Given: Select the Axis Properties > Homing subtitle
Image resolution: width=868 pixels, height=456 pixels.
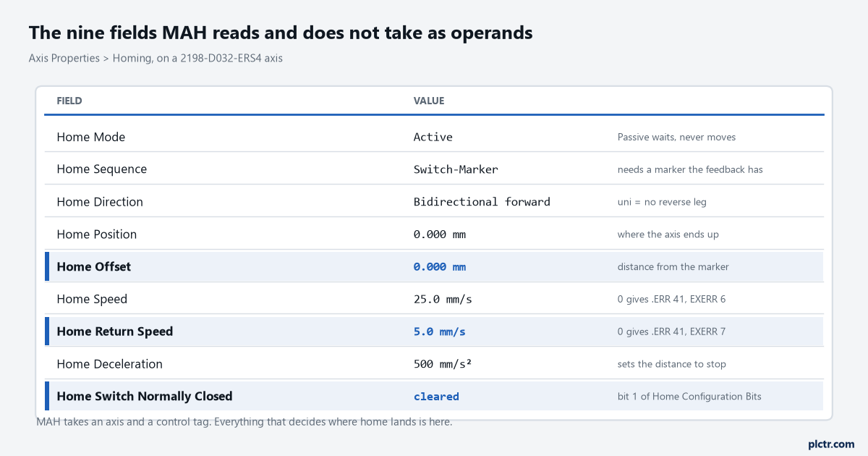Looking at the screenshot, I should 156,59.
